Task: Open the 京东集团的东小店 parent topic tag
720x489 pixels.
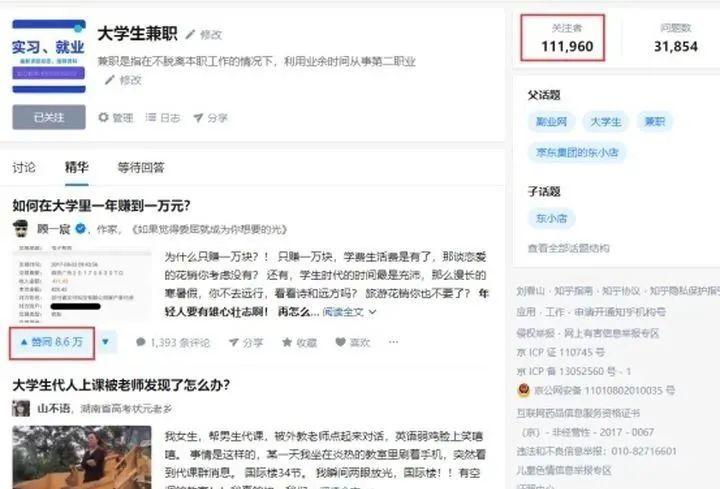Action: [x=577, y=152]
